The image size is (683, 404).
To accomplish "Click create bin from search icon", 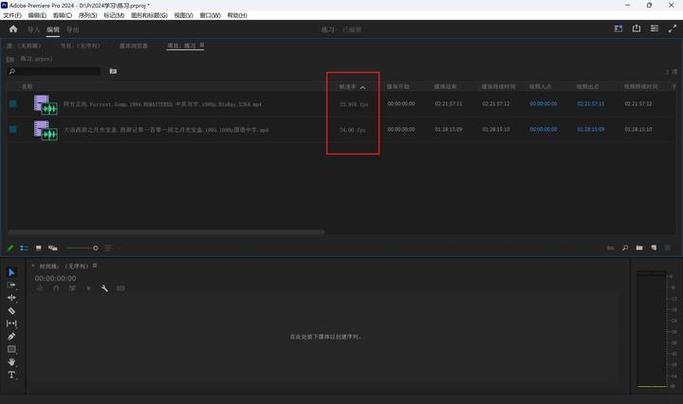I will tap(113, 71).
